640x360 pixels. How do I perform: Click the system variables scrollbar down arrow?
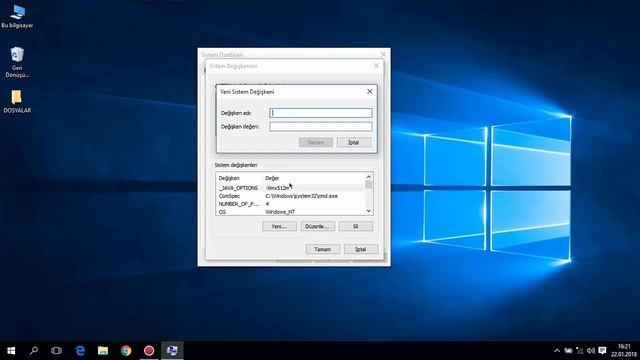tap(369, 211)
